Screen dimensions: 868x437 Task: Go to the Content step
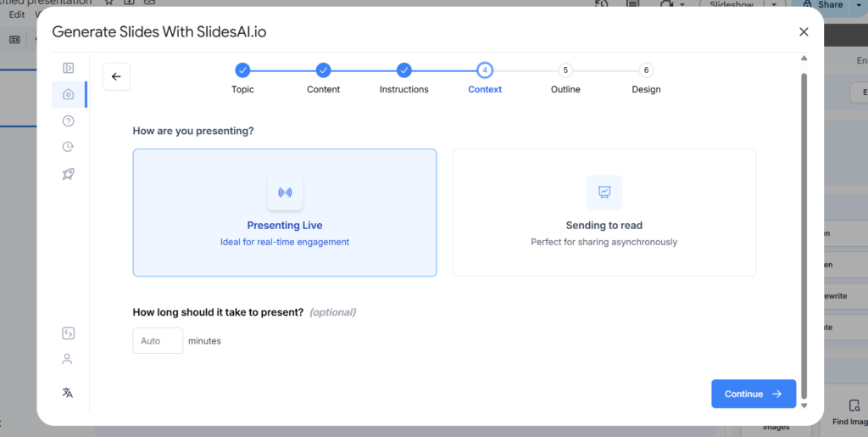pos(323,70)
